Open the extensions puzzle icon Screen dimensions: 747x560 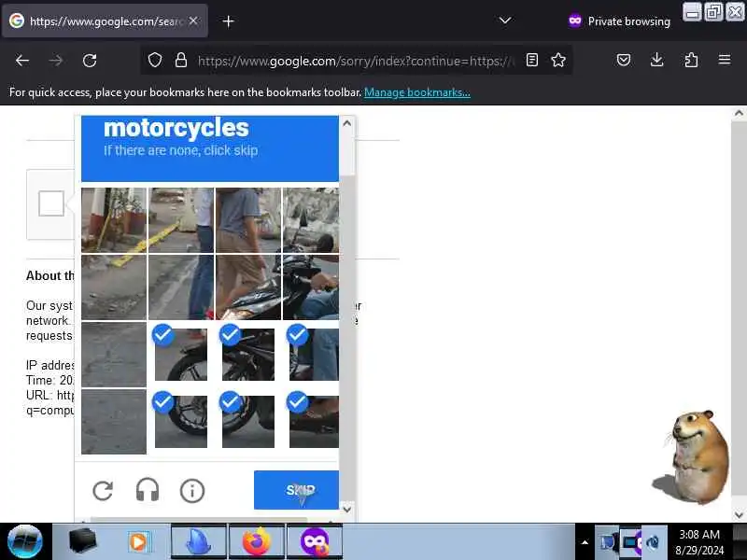click(691, 60)
